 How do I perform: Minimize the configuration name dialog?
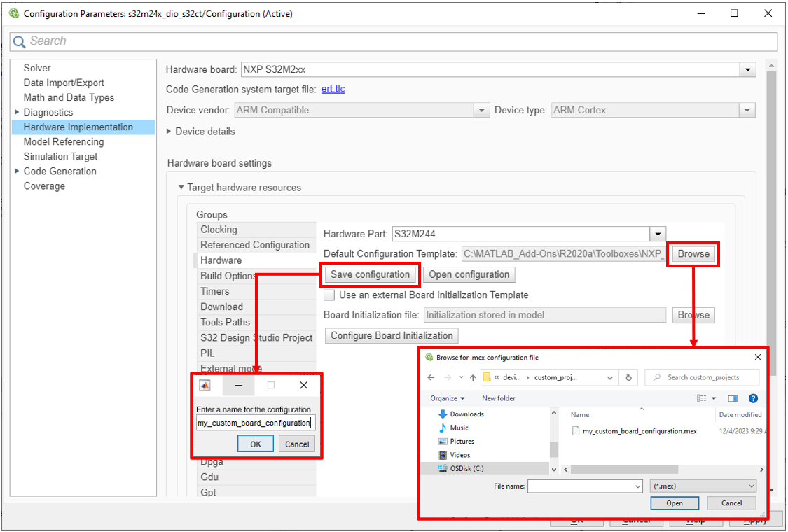coord(239,385)
